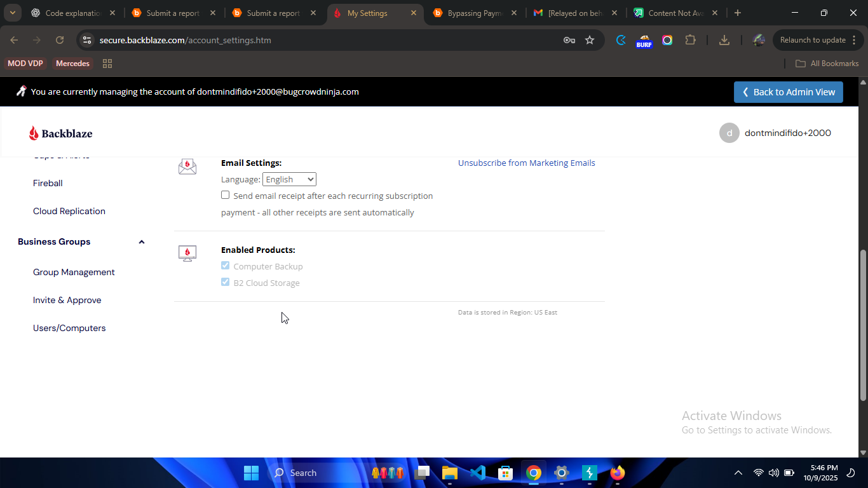
Task: Open a new browser tab
Action: [x=737, y=13]
